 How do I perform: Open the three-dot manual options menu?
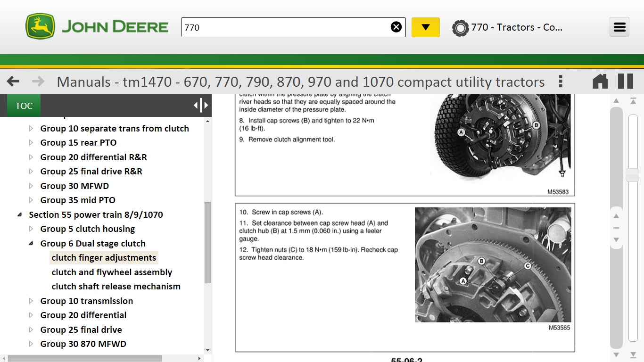click(x=560, y=82)
